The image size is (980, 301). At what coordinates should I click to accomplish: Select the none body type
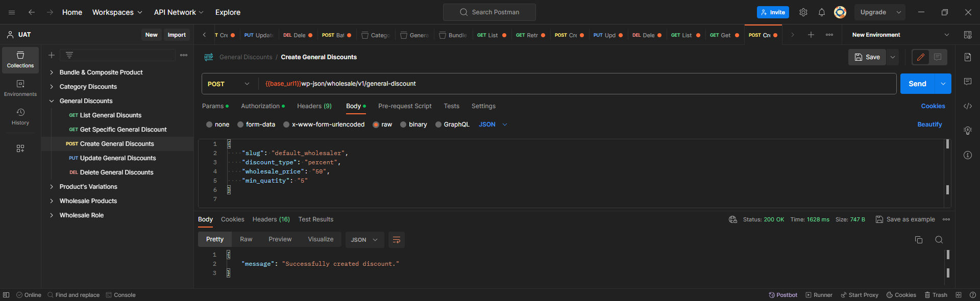(209, 124)
